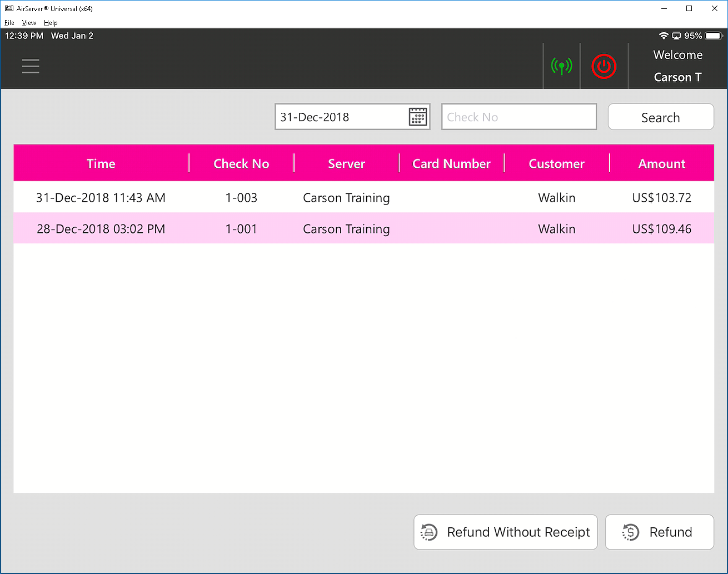The height and width of the screenshot is (574, 728).
Task: Open the hamburger navigation menu
Action: pyautogui.click(x=31, y=66)
